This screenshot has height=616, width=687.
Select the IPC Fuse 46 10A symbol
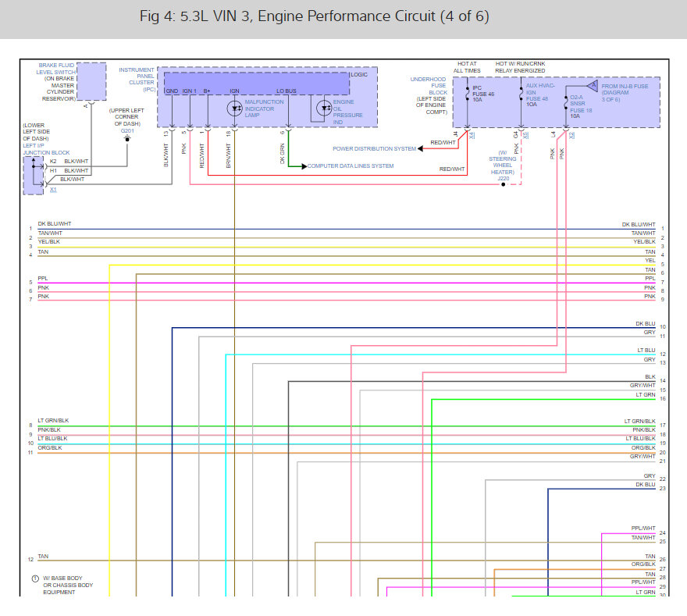click(x=467, y=95)
